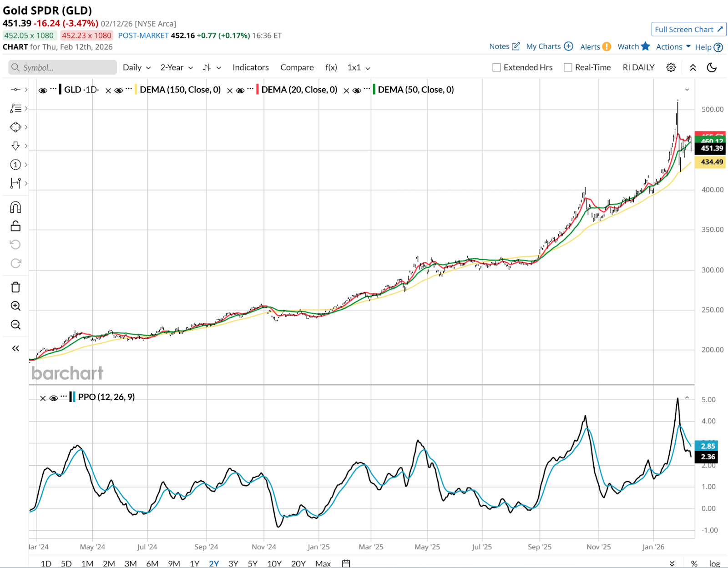The width and height of the screenshot is (728, 568).
Task: Enable the Extended Hrs checkbox
Action: pyautogui.click(x=497, y=67)
